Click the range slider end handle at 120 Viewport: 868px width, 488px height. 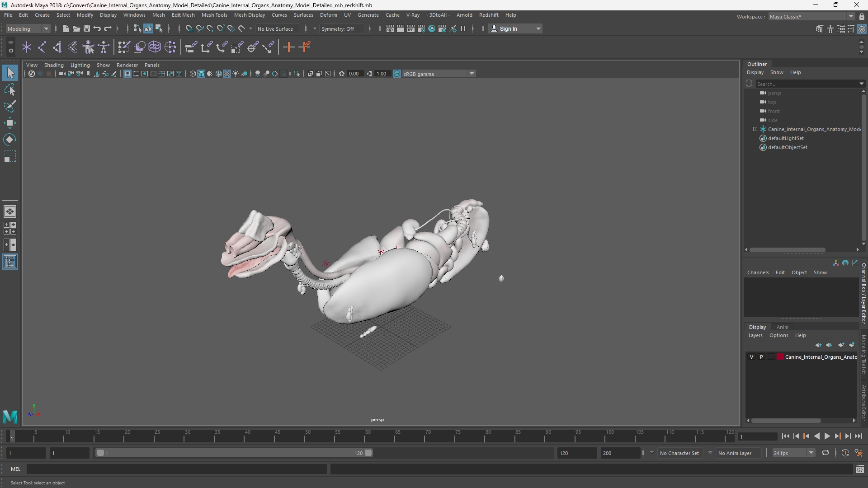click(x=368, y=453)
